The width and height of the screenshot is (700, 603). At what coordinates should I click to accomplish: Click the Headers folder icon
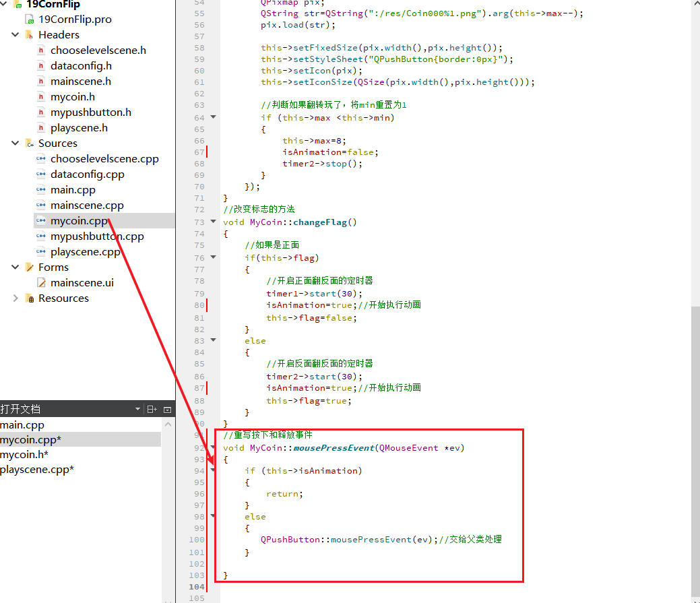pos(30,35)
